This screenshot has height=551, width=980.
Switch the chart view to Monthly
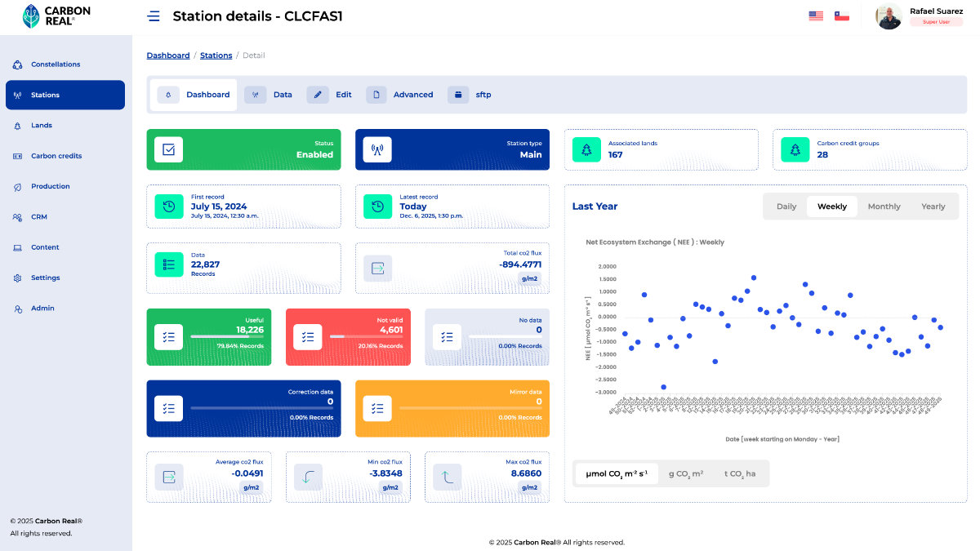pyautogui.click(x=883, y=206)
